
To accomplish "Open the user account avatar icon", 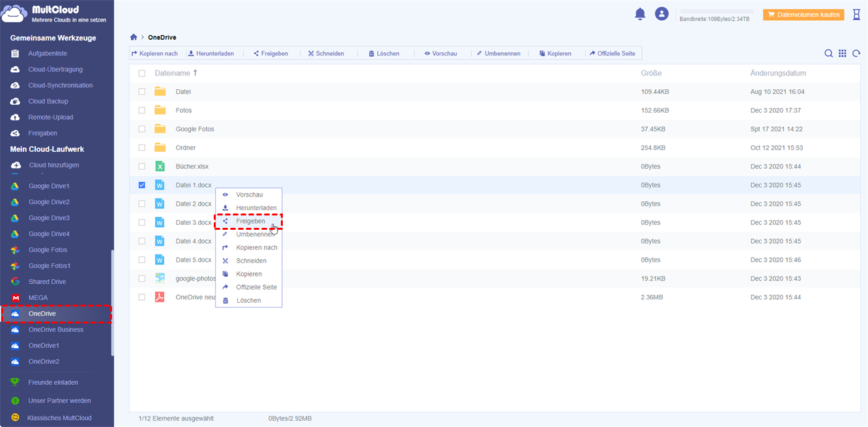I will tap(661, 14).
